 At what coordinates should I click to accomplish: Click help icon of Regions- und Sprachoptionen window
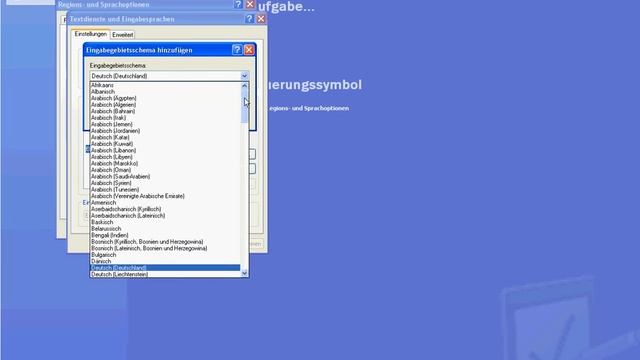tap(238, 4)
